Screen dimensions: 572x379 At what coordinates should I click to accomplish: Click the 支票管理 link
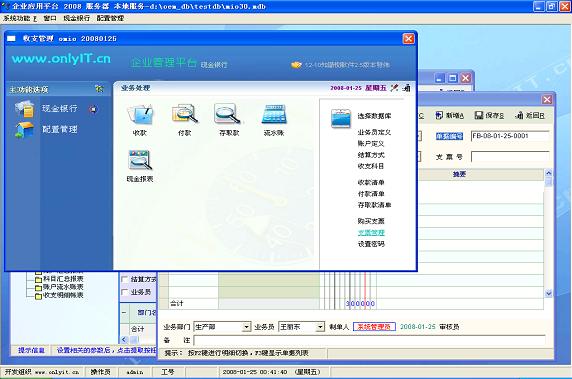point(371,232)
